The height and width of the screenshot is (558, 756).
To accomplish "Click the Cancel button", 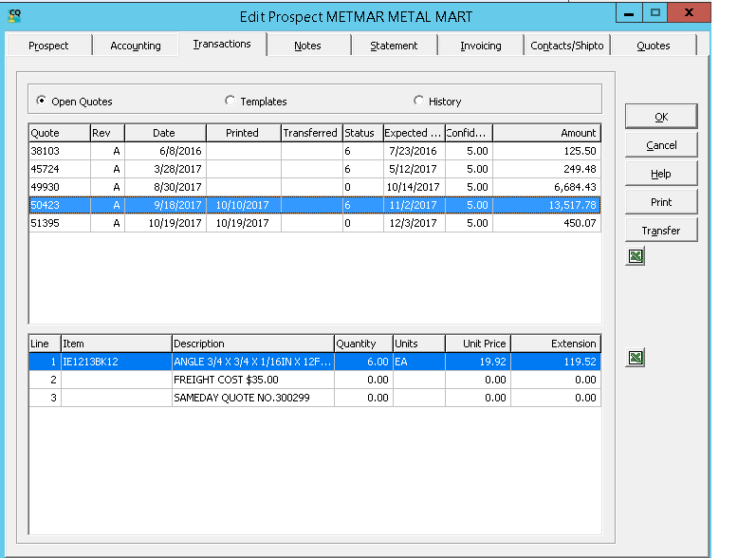I will (x=661, y=145).
